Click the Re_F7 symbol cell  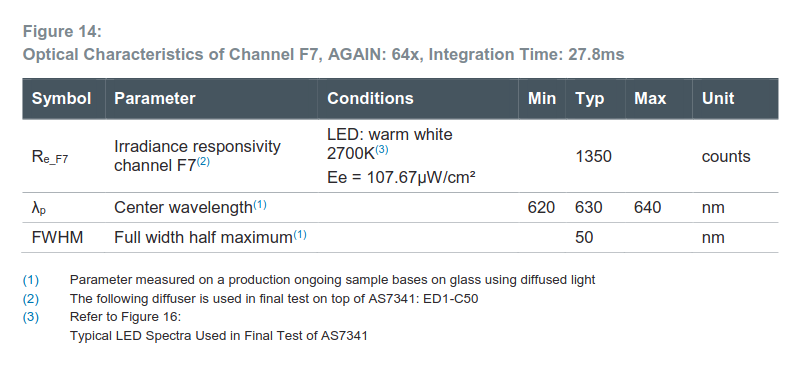pos(50,157)
